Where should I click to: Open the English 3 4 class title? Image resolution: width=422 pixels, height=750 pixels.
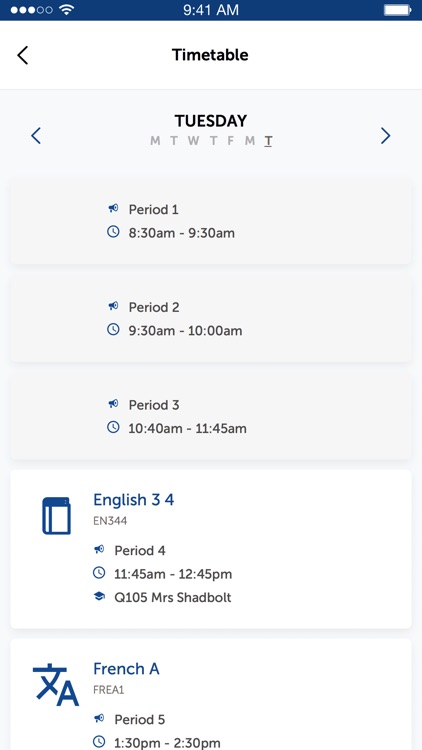[x=133, y=500]
